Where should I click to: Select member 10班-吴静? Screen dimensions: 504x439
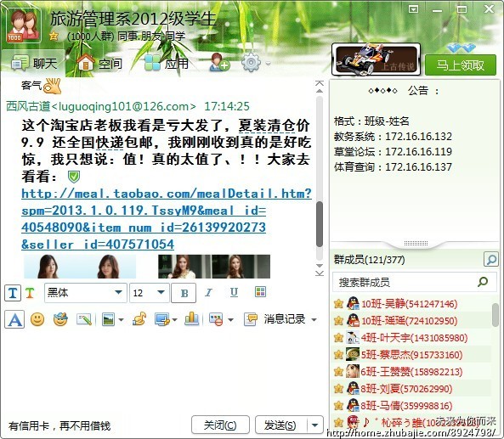click(411, 303)
